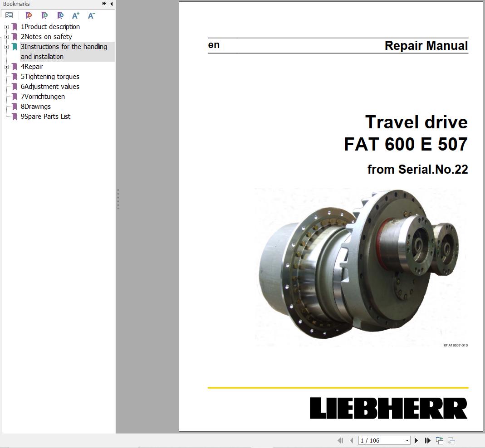Image resolution: width=485 pixels, height=448 pixels.
Task: Jump to the last page
Action: pos(428,440)
